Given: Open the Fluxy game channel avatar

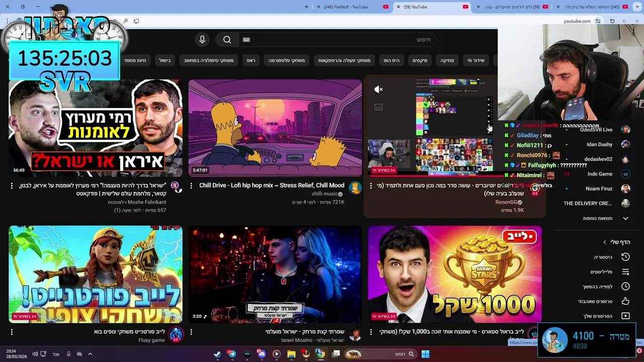Looking at the screenshot, I should click(176, 334).
